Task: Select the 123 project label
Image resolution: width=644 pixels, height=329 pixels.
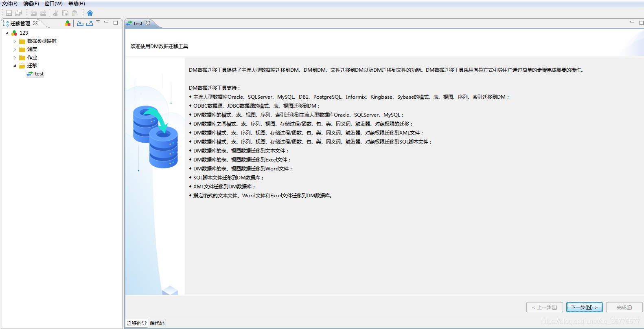Action: coord(24,33)
